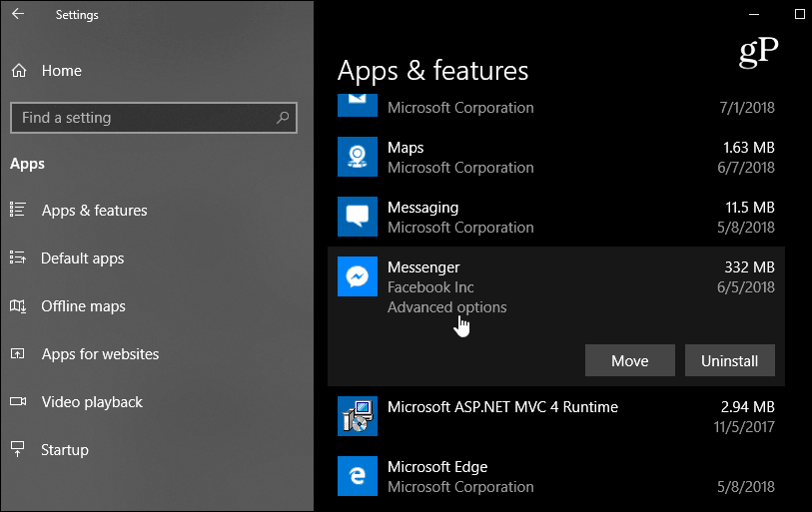Click the Move button for Messenger
812x512 pixels.
click(x=629, y=360)
